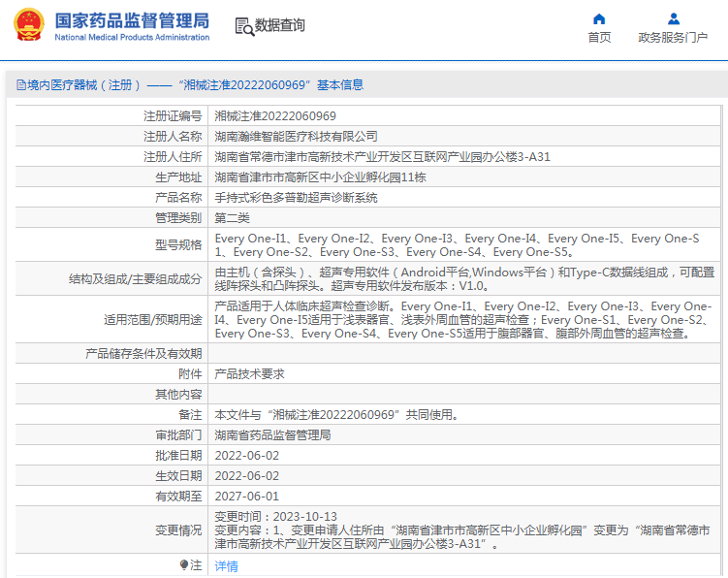
Task: Click expiry date 2027-06-01
Action: 246,497
